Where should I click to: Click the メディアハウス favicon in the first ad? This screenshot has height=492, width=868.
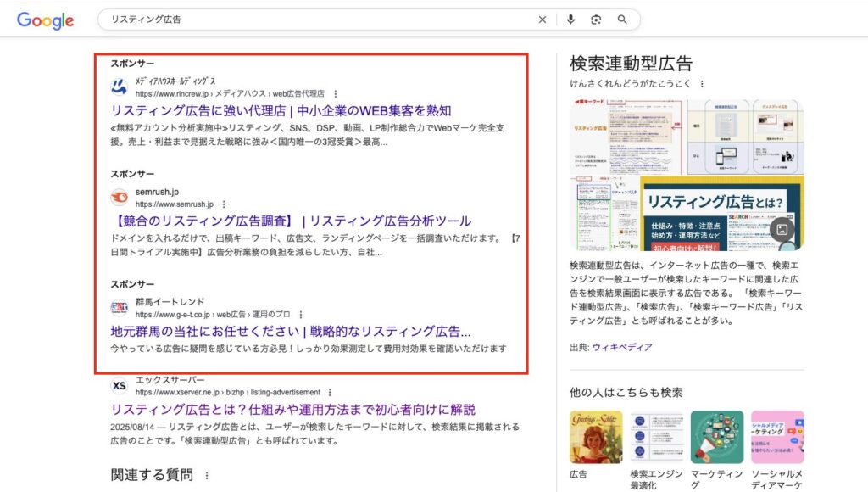tap(119, 87)
